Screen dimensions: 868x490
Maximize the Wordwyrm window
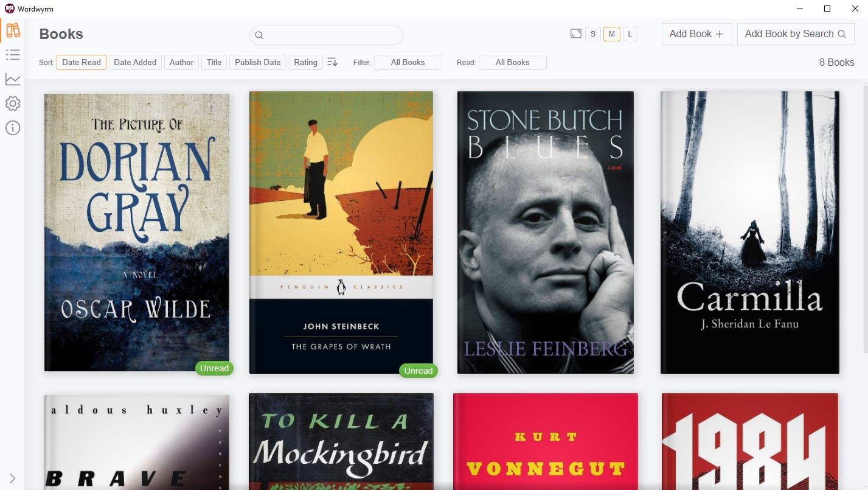click(827, 9)
